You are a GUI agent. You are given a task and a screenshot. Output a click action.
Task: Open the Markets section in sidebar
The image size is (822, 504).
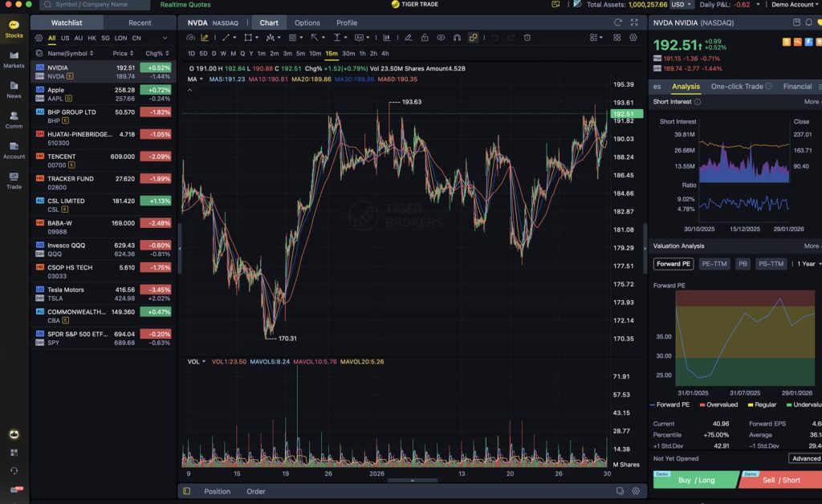(14, 59)
